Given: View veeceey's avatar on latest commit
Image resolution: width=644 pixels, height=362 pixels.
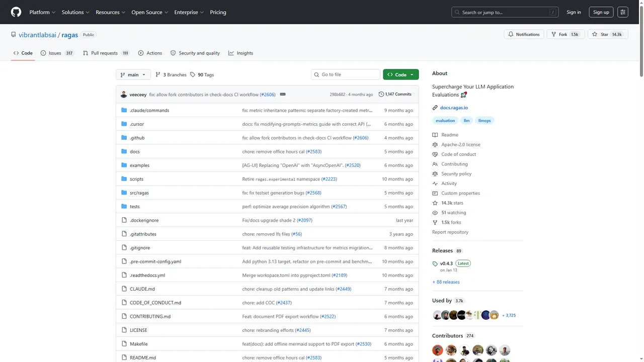Looking at the screenshot, I should [124, 95].
